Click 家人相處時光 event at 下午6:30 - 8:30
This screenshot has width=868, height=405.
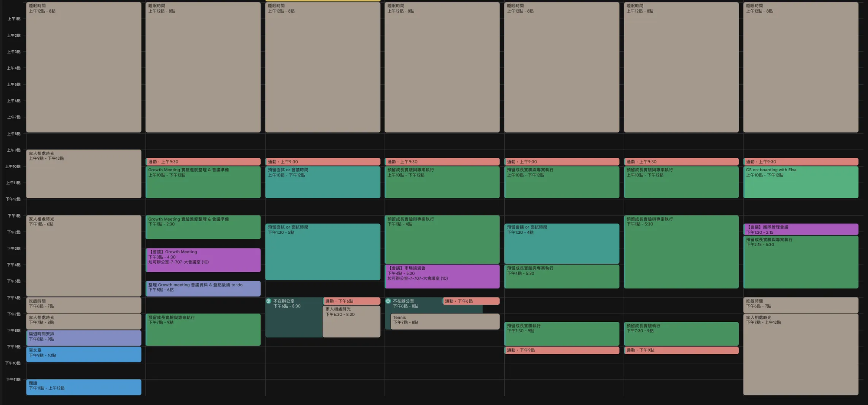(351, 321)
